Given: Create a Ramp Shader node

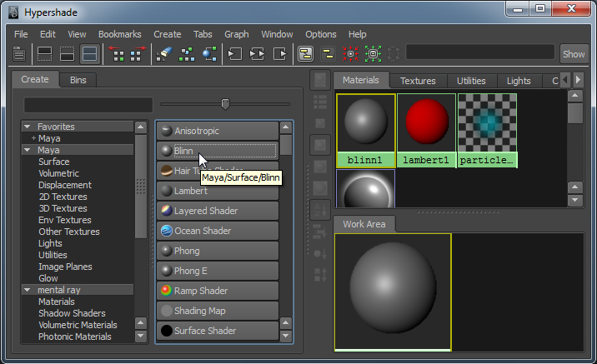Looking at the screenshot, I should click(x=217, y=291).
